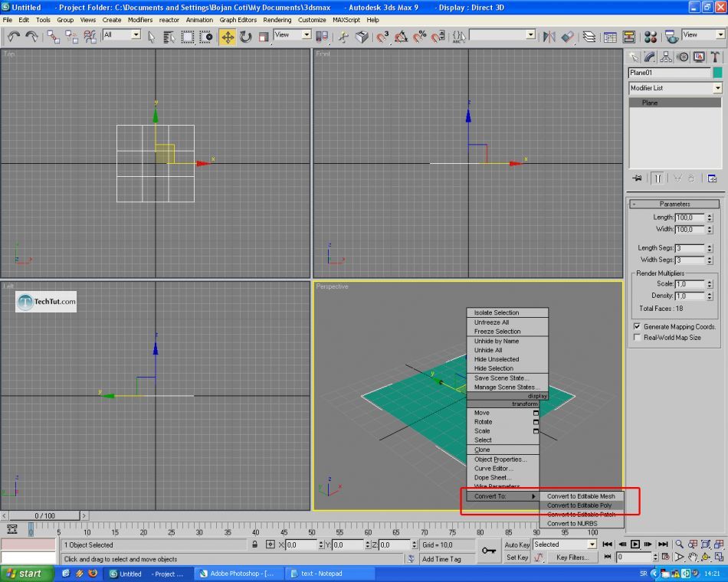The height and width of the screenshot is (582, 728).
Task: Click the Windows start button
Action: pos(26,574)
